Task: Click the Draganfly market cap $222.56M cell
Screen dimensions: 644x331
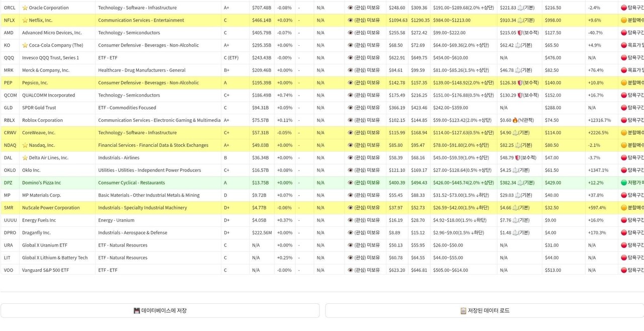Action: click(x=262, y=233)
